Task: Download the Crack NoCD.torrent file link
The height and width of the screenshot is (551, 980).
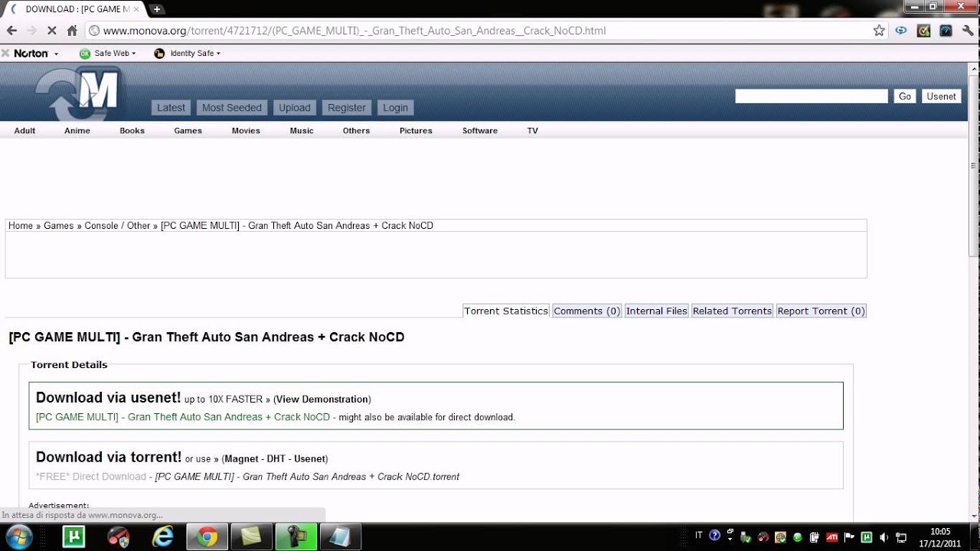Action: click(307, 477)
